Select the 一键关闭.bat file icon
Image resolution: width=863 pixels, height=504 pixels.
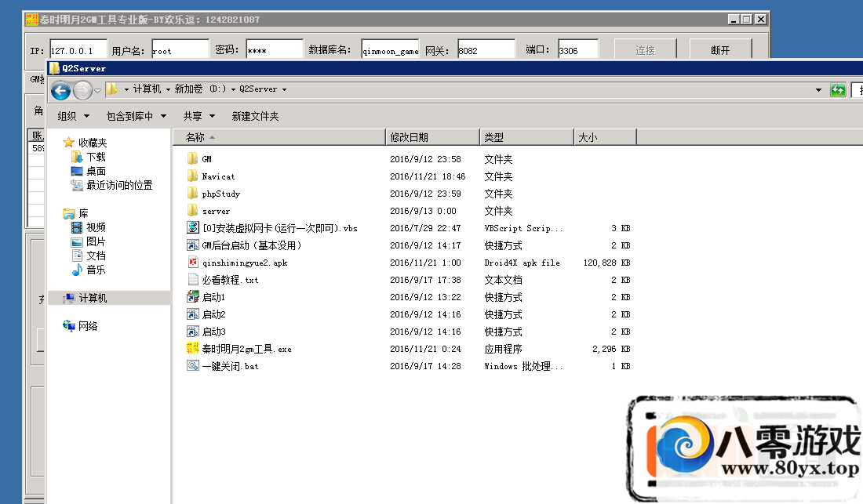(193, 366)
